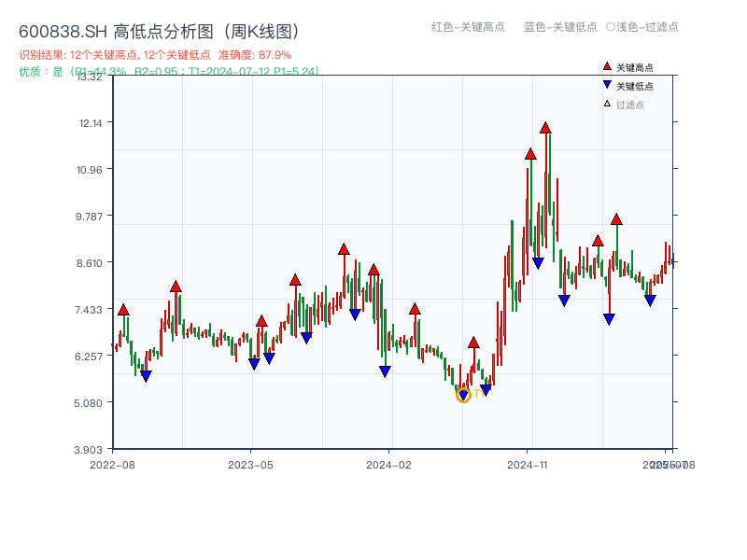
Task: Toggle the 浅色-过滤点 legend at the top
Action: pos(645,28)
